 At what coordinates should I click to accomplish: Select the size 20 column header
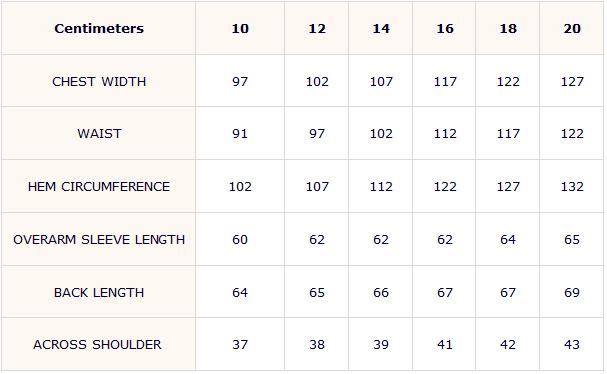(572, 28)
